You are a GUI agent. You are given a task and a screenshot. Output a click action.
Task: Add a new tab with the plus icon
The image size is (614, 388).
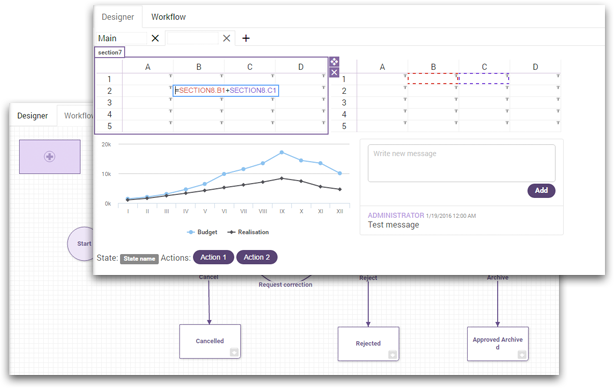click(x=246, y=38)
